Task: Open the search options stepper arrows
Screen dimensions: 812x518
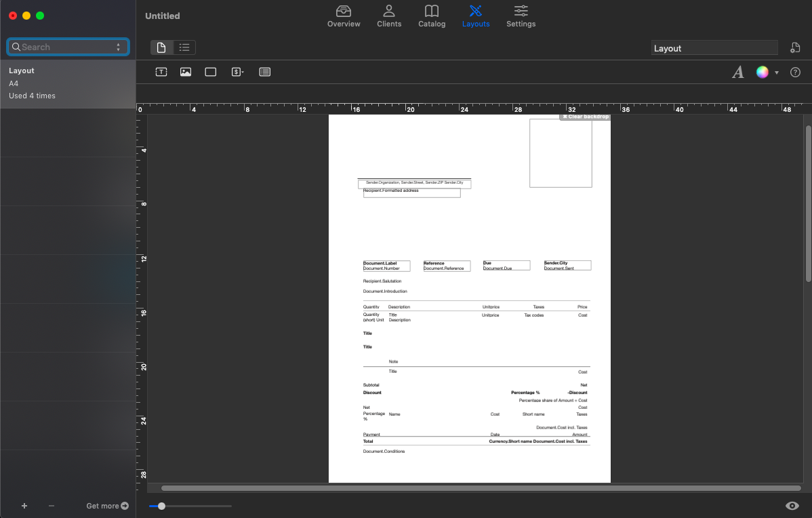Action: point(119,47)
